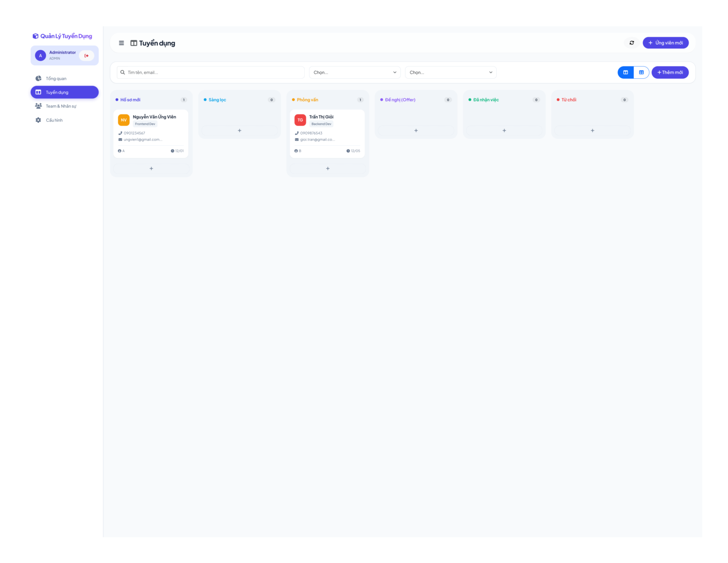Click assignee A on Nguyễn's card

[x=121, y=151]
